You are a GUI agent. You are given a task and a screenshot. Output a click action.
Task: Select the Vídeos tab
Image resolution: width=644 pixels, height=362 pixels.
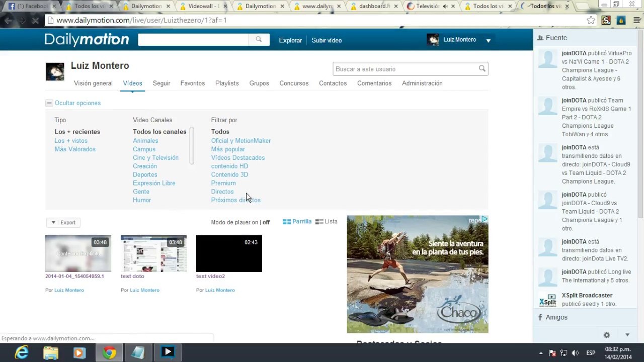132,83
